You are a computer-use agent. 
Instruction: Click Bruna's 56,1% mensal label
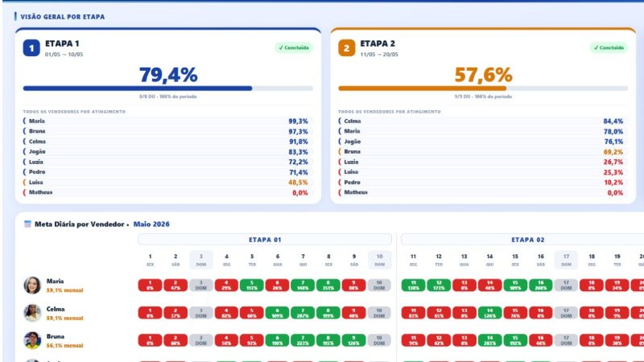[x=65, y=346]
